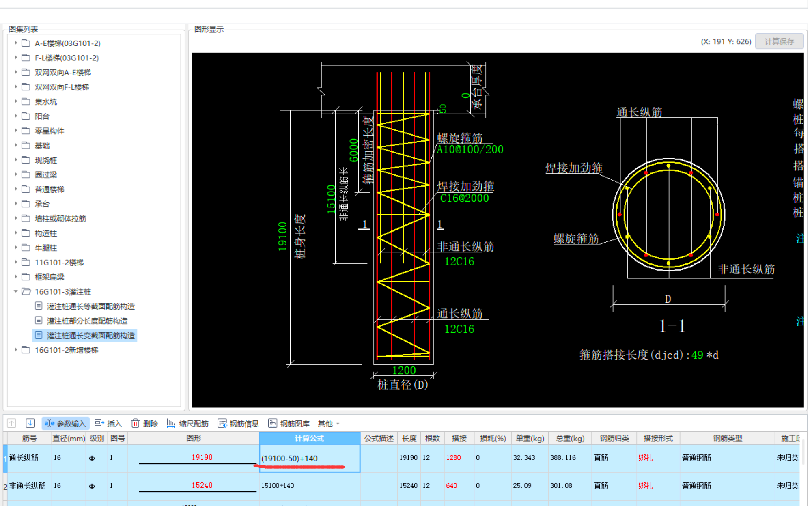Click the 参数输入 toolbar button
The height and width of the screenshot is (506, 812).
[x=65, y=424]
